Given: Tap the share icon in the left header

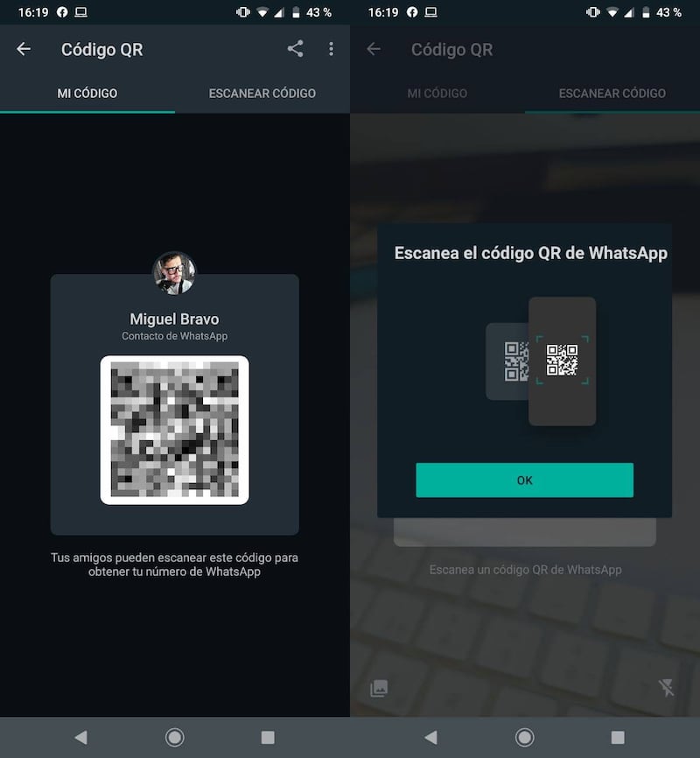Looking at the screenshot, I should coord(296,49).
